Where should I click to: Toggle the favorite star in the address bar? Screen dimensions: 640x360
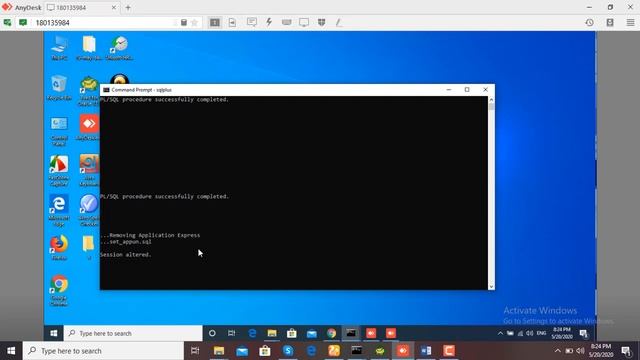pos(195,23)
